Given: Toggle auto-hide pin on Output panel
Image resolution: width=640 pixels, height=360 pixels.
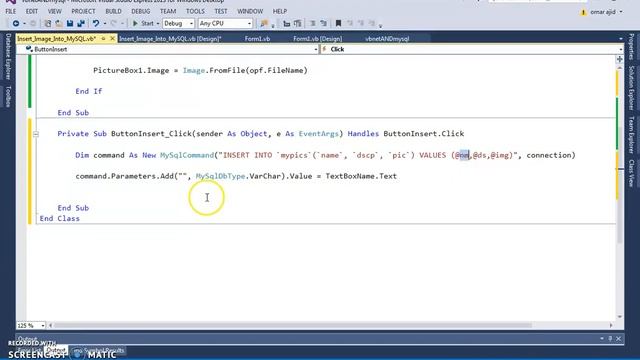Looking at the screenshot, I should click(x=611, y=338).
